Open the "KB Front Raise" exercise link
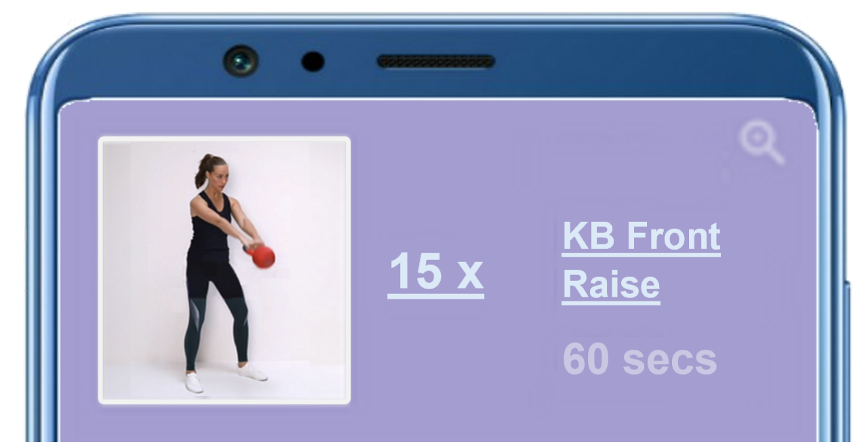This screenshot has width=868, height=448. coord(642,261)
